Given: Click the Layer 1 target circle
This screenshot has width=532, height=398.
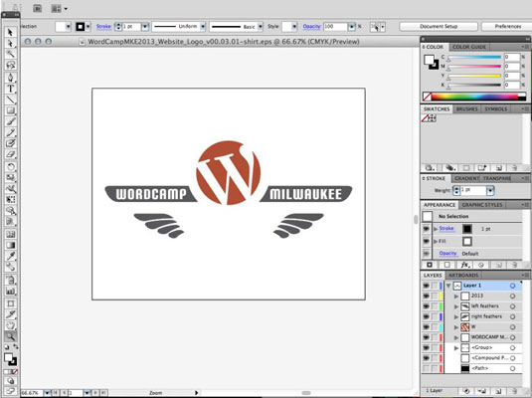Looking at the screenshot, I should (x=513, y=286).
